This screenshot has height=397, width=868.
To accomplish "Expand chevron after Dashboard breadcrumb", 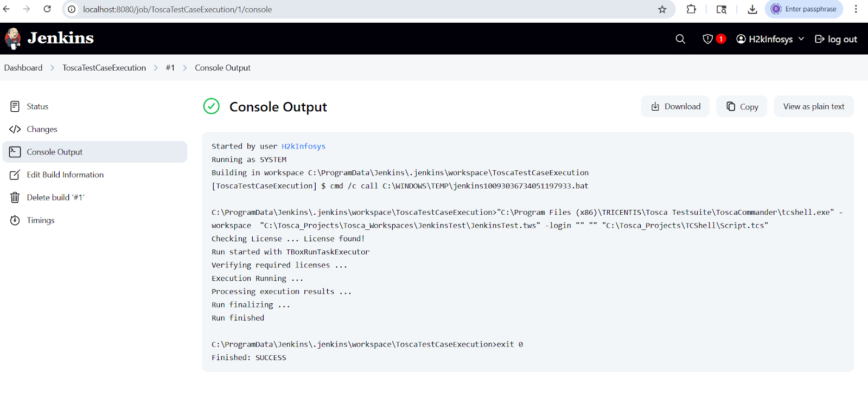I will click(53, 68).
